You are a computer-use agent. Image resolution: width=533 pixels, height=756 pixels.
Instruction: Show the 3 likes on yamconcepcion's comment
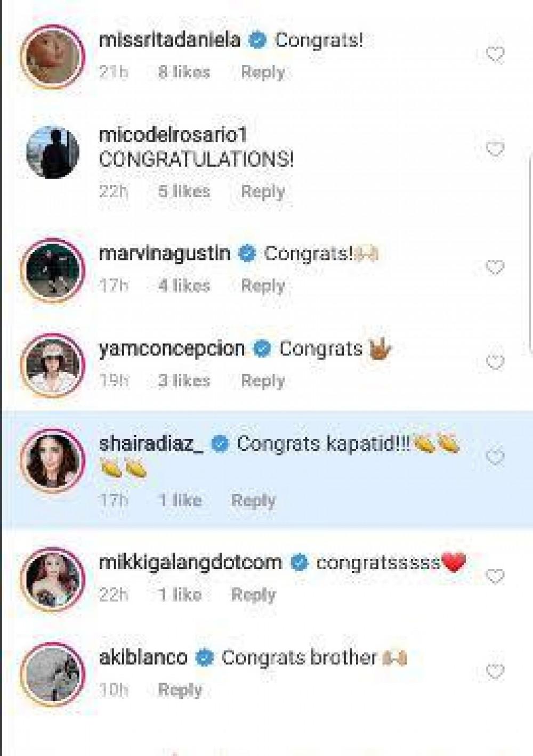184,380
